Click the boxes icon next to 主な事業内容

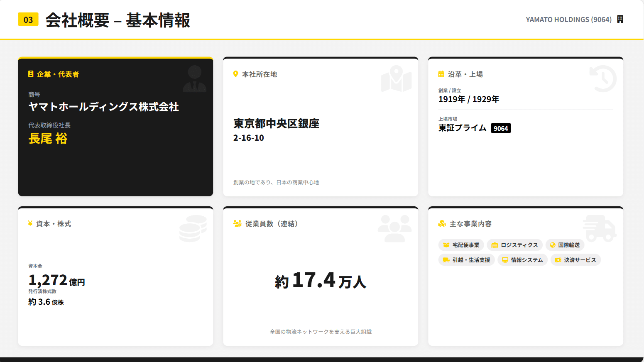click(x=442, y=223)
